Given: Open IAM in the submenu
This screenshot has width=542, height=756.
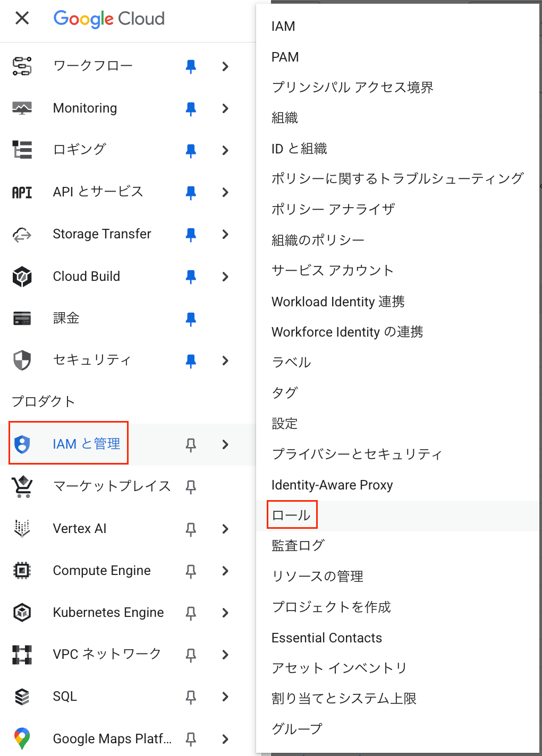Looking at the screenshot, I should 283,27.
